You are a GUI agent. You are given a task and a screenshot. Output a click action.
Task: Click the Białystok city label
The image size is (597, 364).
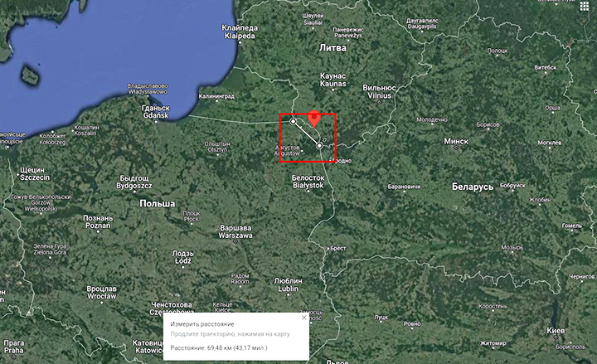(x=308, y=182)
